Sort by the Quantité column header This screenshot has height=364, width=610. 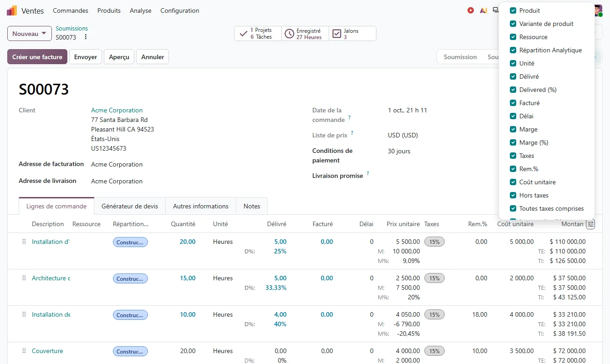pyautogui.click(x=183, y=224)
